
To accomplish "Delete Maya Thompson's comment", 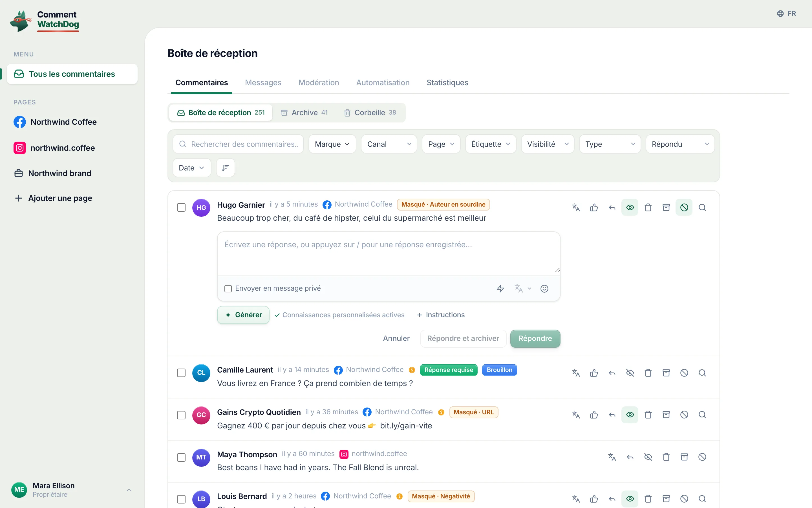I will pos(666,457).
